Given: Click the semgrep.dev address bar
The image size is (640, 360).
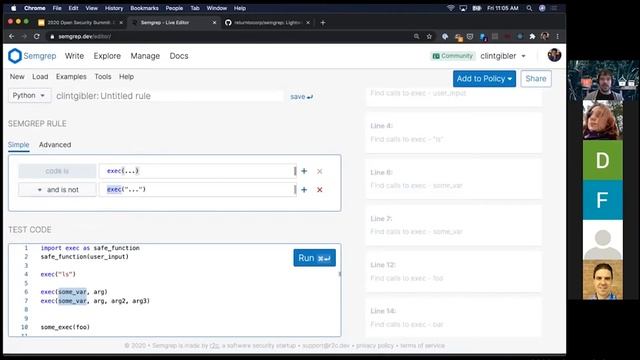Looking at the screenshot, I should (229, 36).
